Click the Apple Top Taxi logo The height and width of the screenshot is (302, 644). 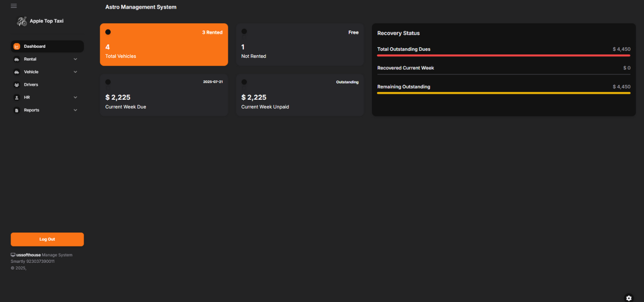22,22
